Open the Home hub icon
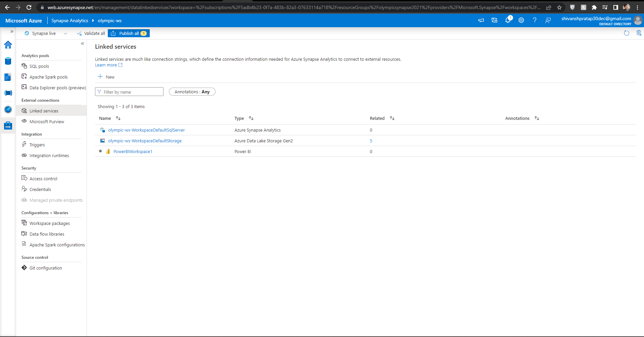This screenshot has width=644, height=337. (8, 45)
